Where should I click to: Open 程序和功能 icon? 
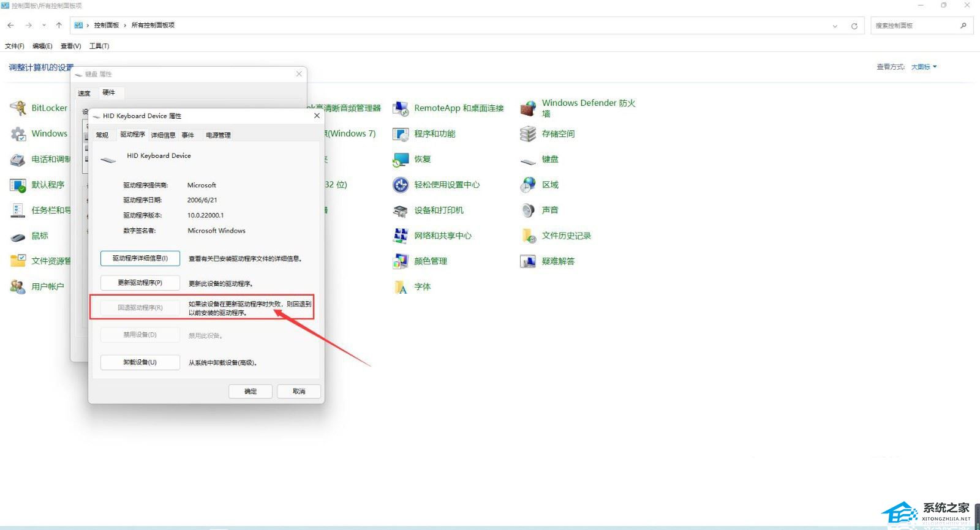tap(401, 134)
